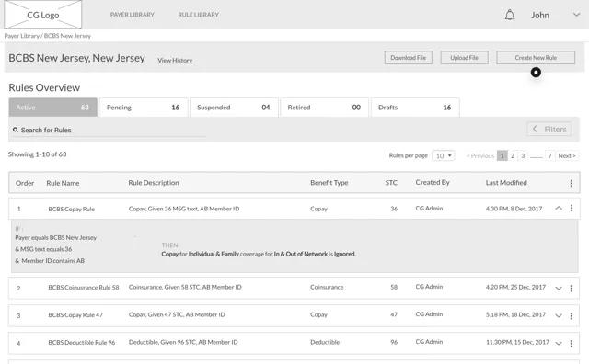Click rule name BCBS Deductible Rule 96
Viewport: 589px width, 364px height.
tap(82, 342)
